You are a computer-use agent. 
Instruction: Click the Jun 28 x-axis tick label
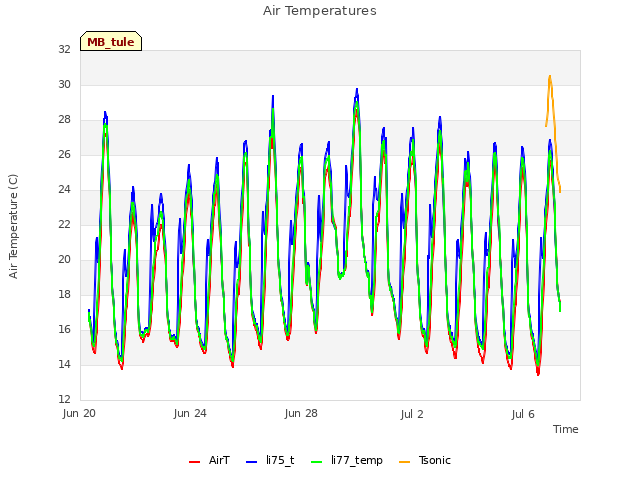tap(301, 413)
